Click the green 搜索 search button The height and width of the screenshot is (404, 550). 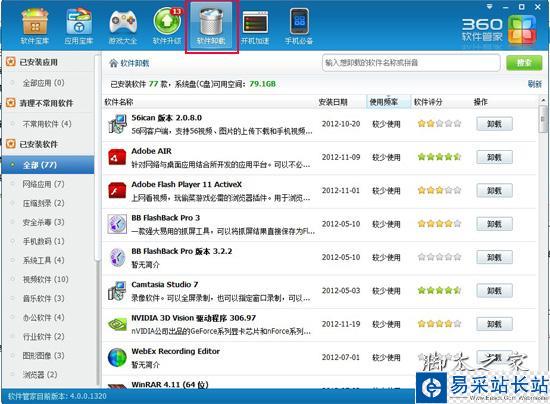point(524,63)
